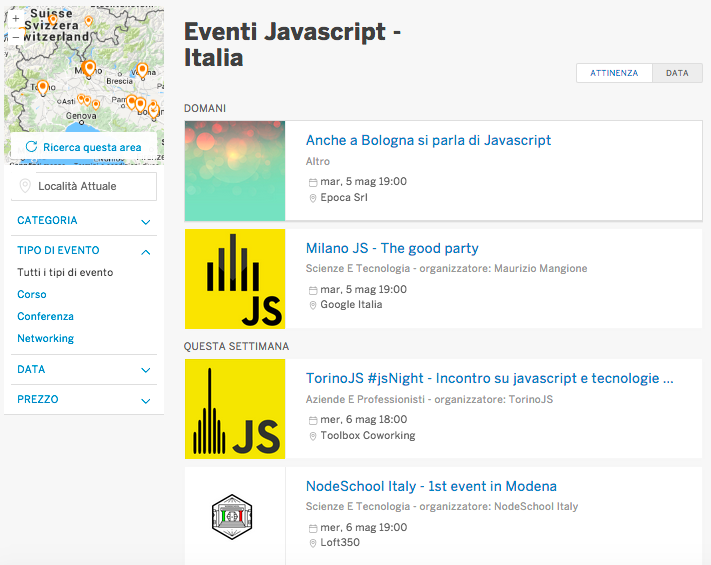The image size is (711, 565).
Task: Click Aziende E Professionisti organizzatore TorinoJS text
Action: click(429, 399)
